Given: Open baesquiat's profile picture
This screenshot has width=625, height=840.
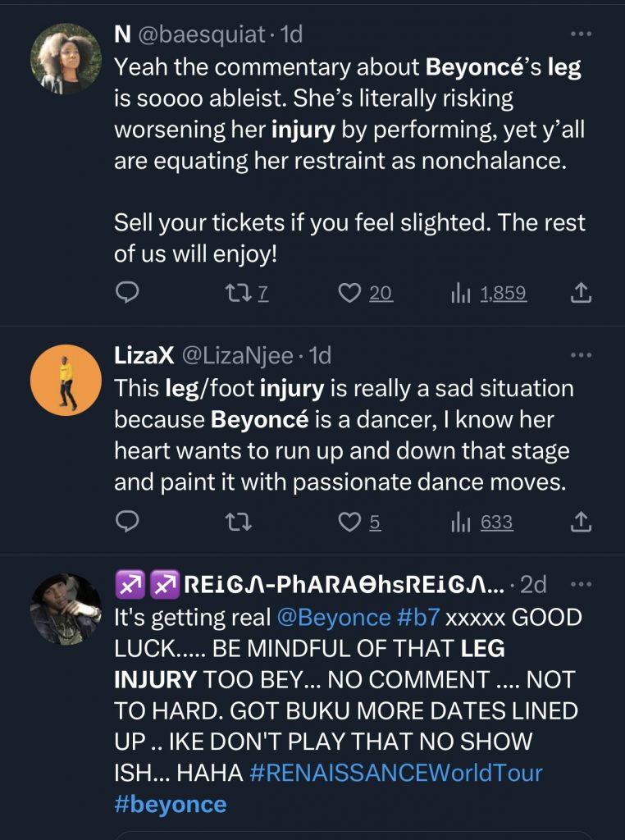Looking at the screenshot, I should (65, 59).
